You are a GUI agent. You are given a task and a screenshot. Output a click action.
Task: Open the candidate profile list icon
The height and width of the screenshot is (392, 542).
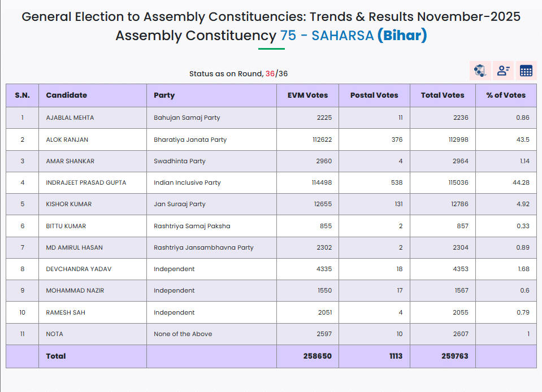(503, 71)
